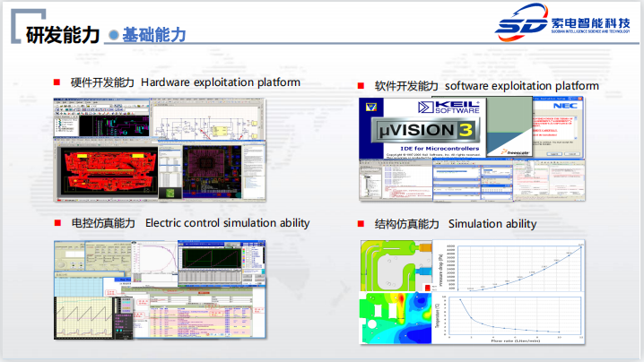Click the SD company logo
The height and width of the screenshot is (362, 644).
click(x=522, y=22)
